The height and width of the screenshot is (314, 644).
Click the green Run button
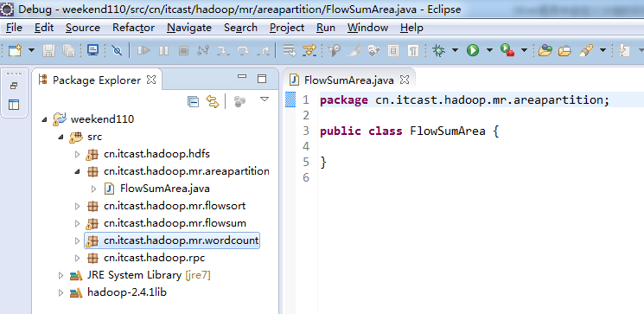coord(473,50)
